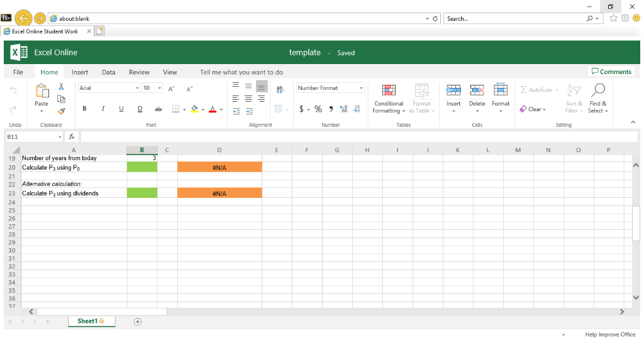
Task: Switch to the Insert tab
Action: point(80,72)
